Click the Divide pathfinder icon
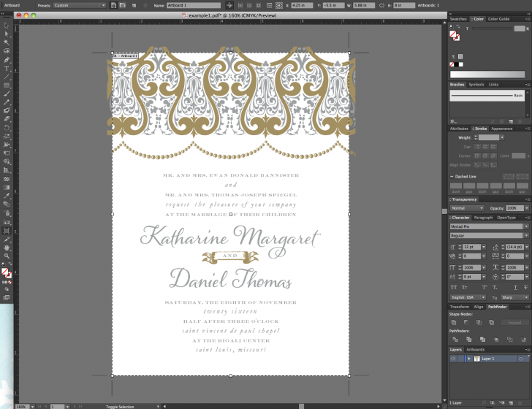The height and width of the screenshot is (409, 532). point(455,339)
